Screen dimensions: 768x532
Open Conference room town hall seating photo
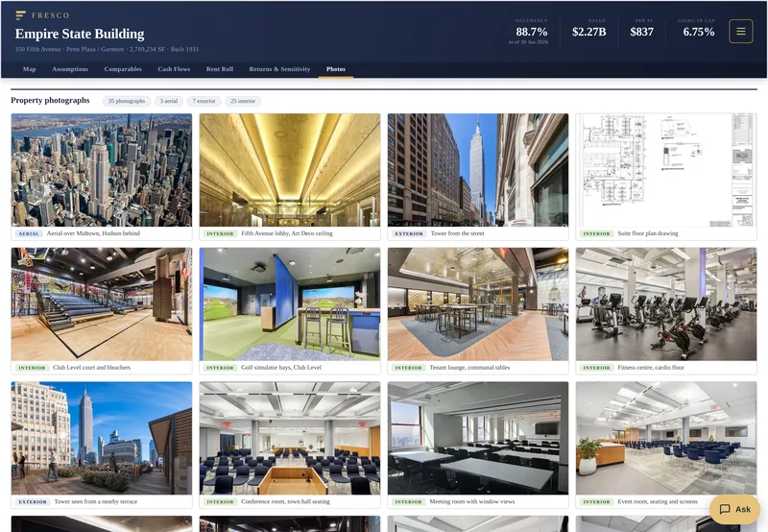[x=290, y=439]
